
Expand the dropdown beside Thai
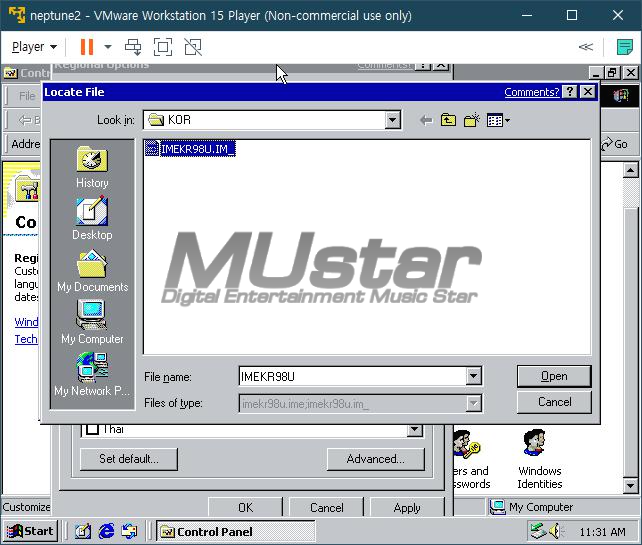pyautogui.click(x=415, y=430)
